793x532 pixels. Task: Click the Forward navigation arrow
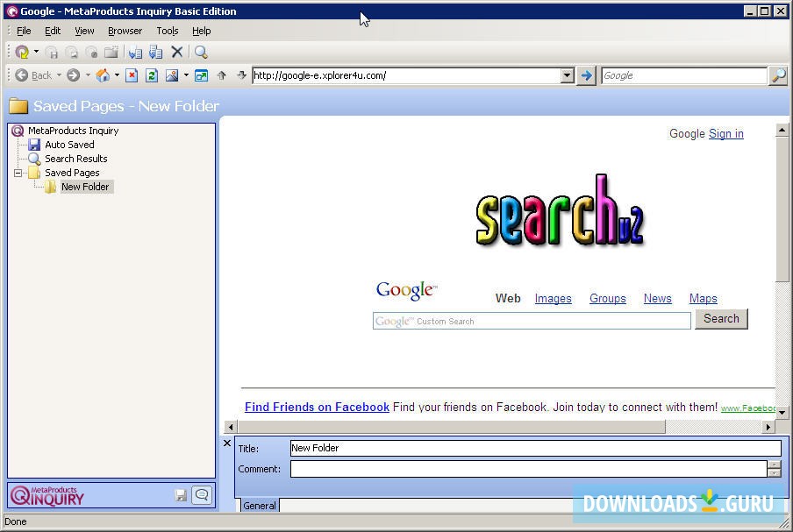coord(74,75)
